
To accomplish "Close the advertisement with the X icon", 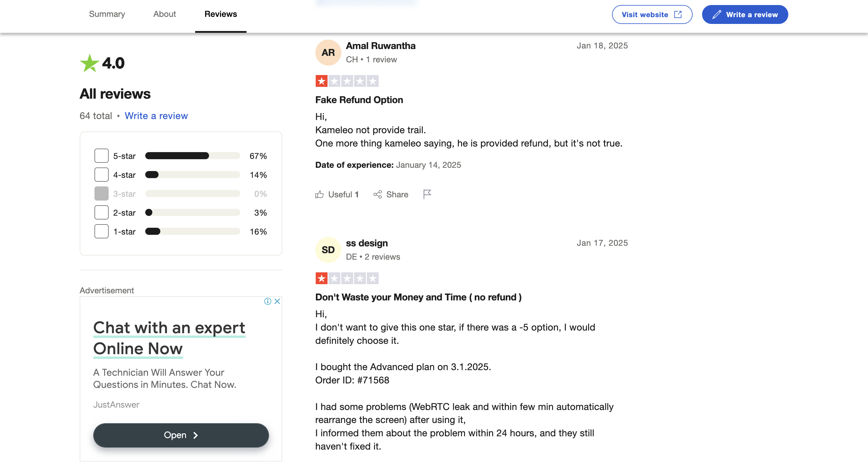I will [x=277, y=301].
